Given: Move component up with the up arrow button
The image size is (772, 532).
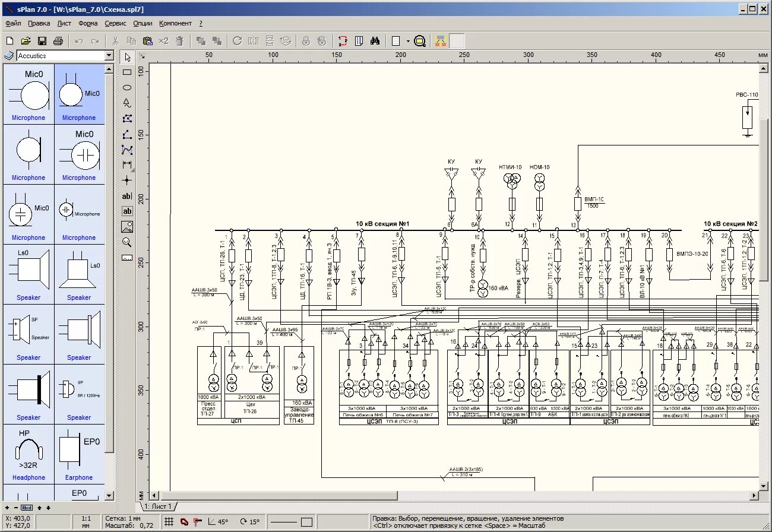Looking at the screenshot, I should click(40, 508).
